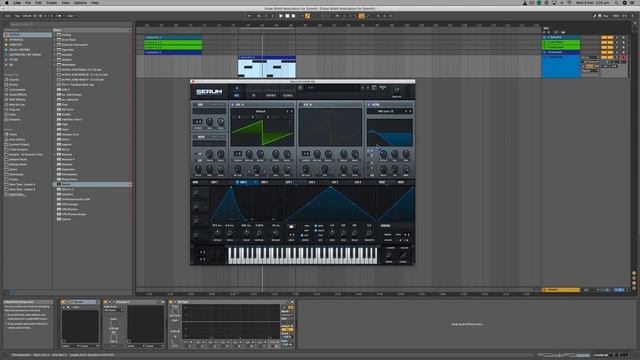Image resolution: width=640 pixels, height=360 pixels.
Task: Select Serum's ENV 1 tab
Action: pyautogui.click(x=214, y=182)
